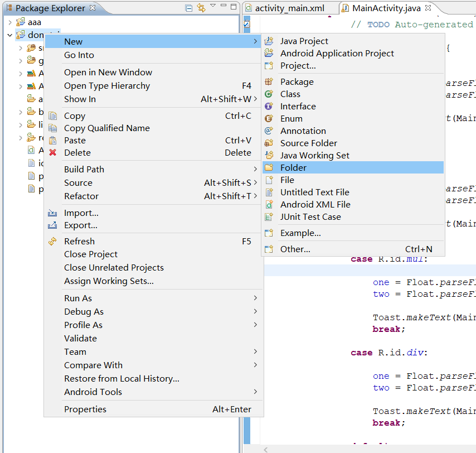Choose Example... in the New submenu

click(x=353, y=233)
